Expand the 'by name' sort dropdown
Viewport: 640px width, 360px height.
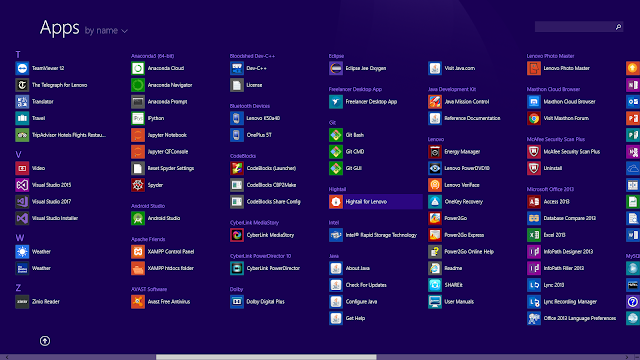106,31
